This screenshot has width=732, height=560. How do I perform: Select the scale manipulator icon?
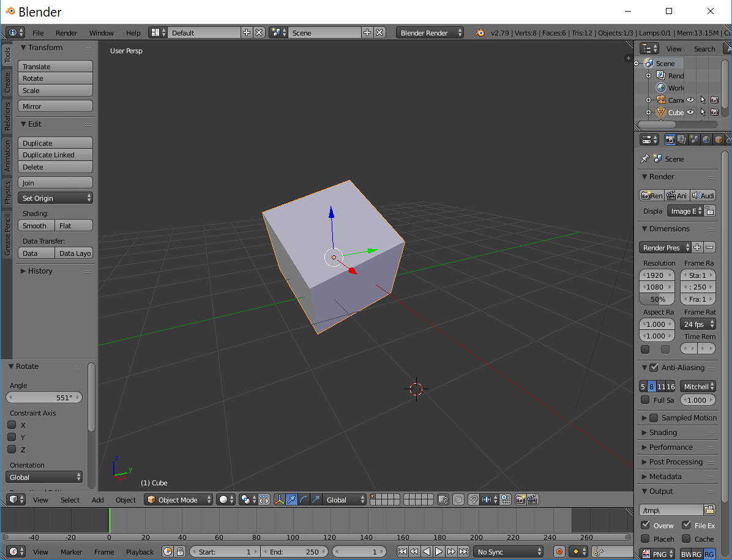(316, 500)
